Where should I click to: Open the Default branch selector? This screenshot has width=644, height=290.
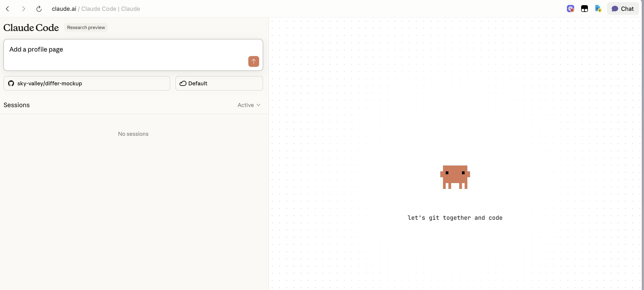coord(219,84)
